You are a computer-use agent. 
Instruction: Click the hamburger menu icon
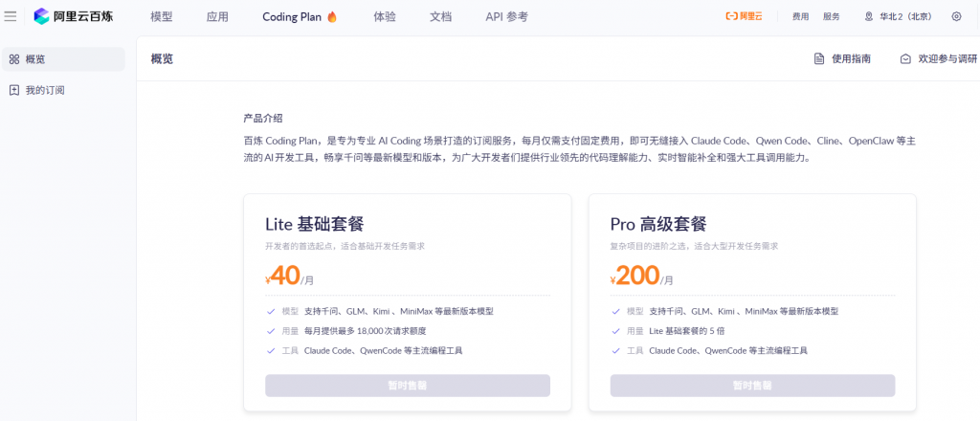pyautogui.click(x=11, y=16)
